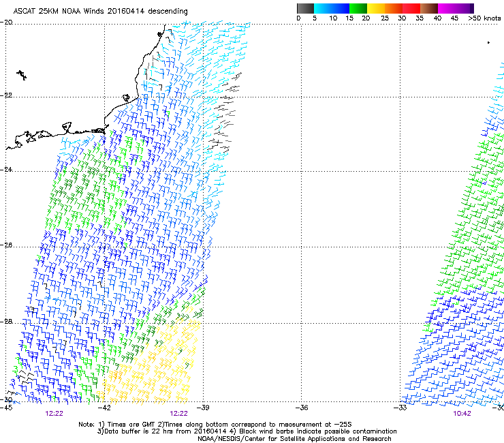Click the '35' legend scale label
This screenshot has height=443, width=504.
click(x=420, y=18)
